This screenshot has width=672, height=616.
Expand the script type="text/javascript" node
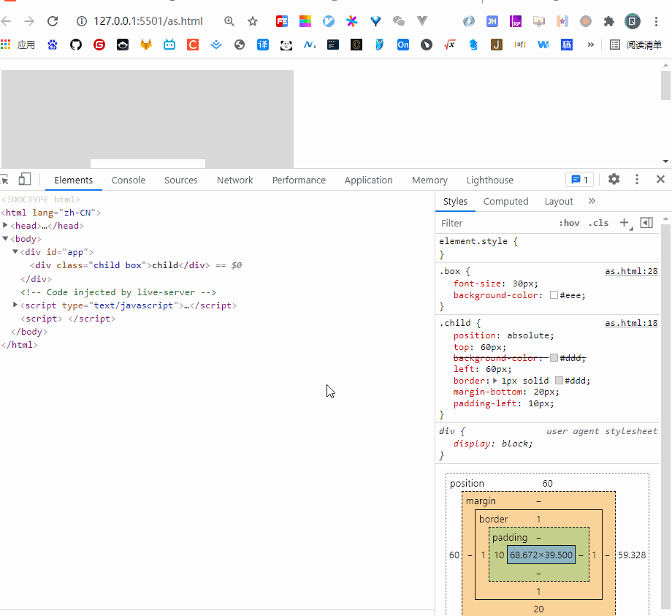pyautogui.click(x=15, y=305)
